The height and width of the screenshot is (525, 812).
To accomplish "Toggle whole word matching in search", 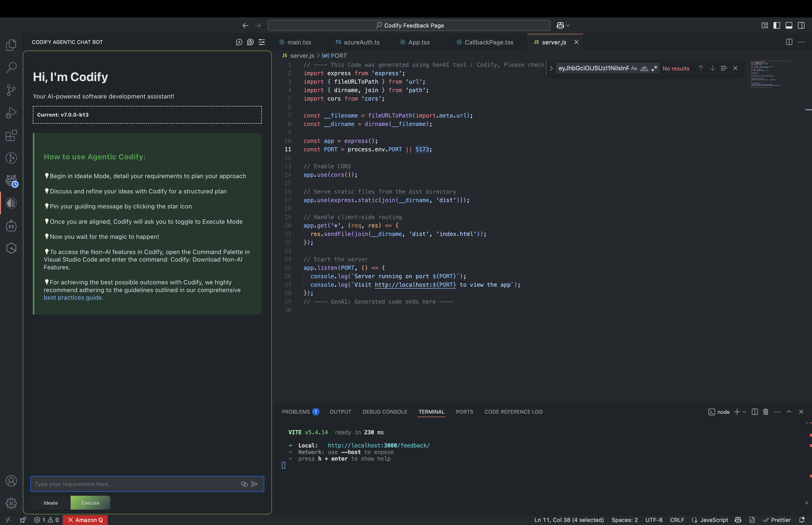I will click(644, 68).
